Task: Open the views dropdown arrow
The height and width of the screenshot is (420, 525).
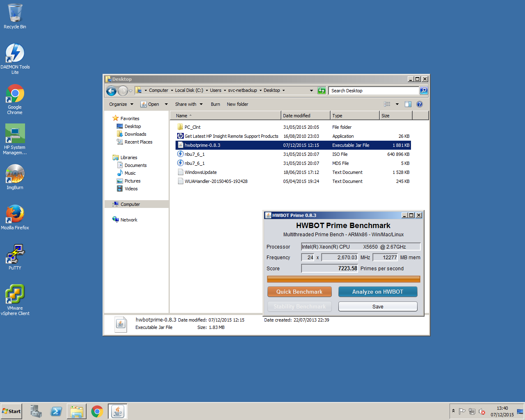Action: 397,104
